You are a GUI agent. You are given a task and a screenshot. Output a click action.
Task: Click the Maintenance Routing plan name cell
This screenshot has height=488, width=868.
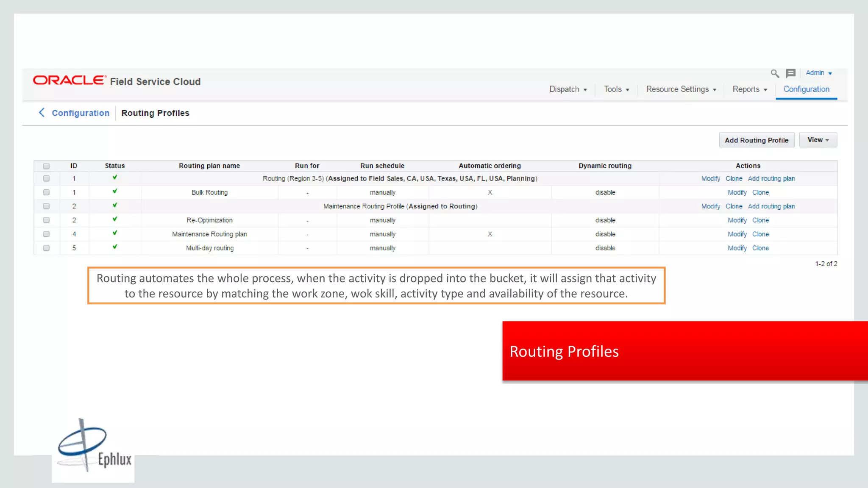pyautogui.click(x=209, y=234)
